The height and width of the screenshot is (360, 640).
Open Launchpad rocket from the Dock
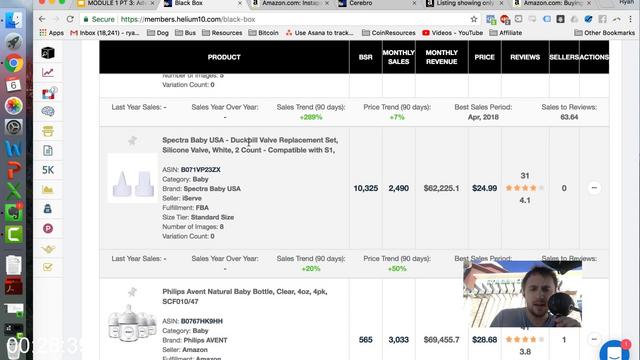point(13,42)
